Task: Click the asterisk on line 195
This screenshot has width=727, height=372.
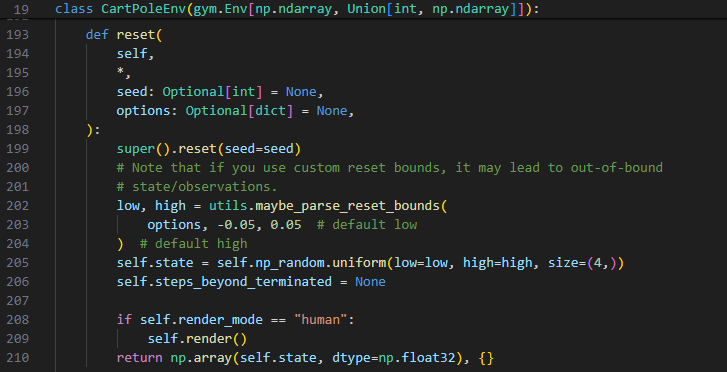Action: [121, 72]
